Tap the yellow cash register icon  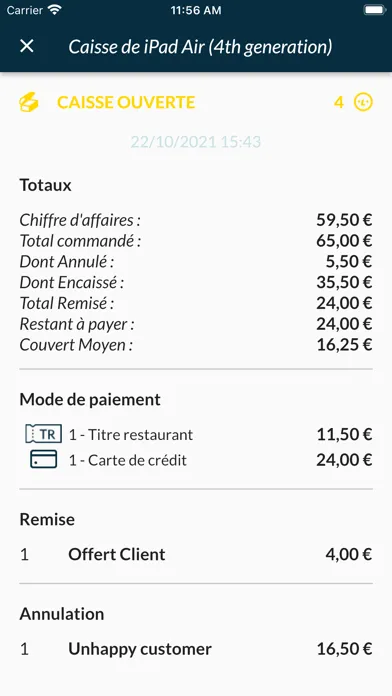(29, 102)
